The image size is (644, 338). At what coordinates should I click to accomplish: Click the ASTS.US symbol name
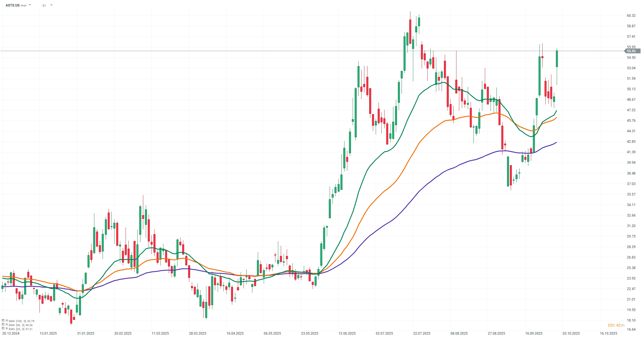pos(13,5)
